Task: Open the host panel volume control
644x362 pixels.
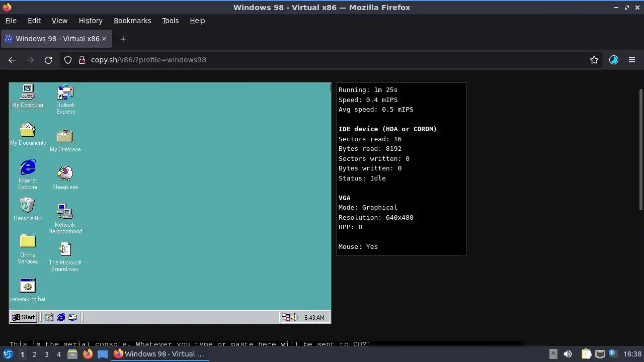Action: pyautogui.click(x=568, y=354)
